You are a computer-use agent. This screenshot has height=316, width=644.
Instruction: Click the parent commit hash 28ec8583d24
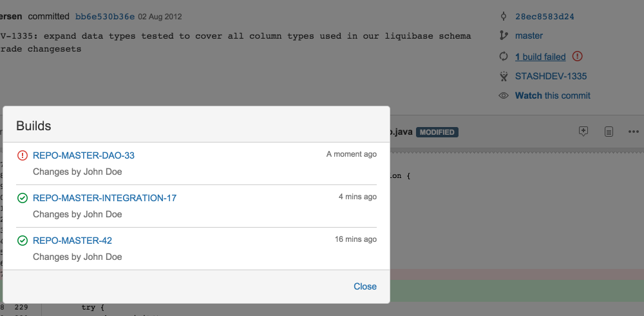coord(544,16)
